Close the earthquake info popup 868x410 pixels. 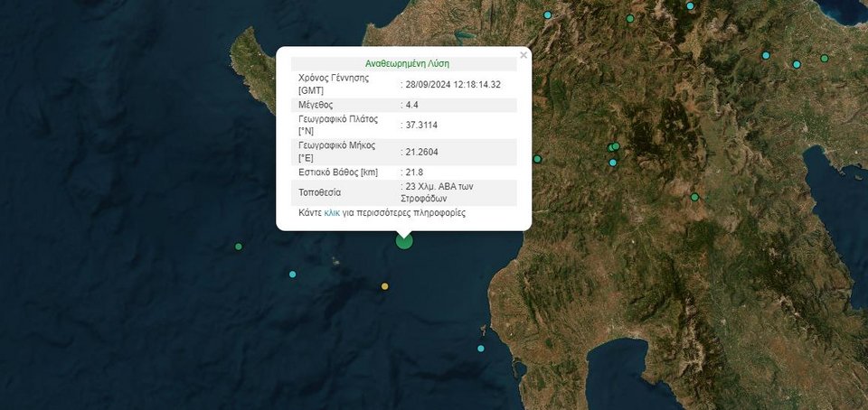pyautogui.click(x=524, y=55)
